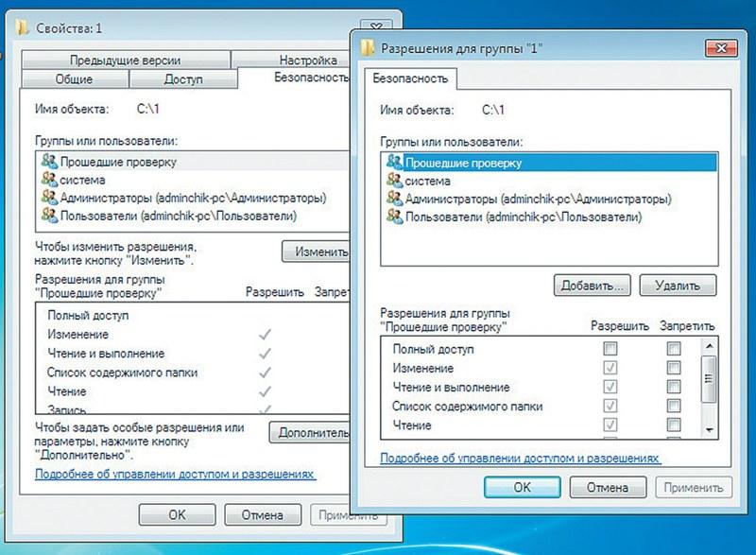Check the Запретить box for Изменение

coord(673,368)
